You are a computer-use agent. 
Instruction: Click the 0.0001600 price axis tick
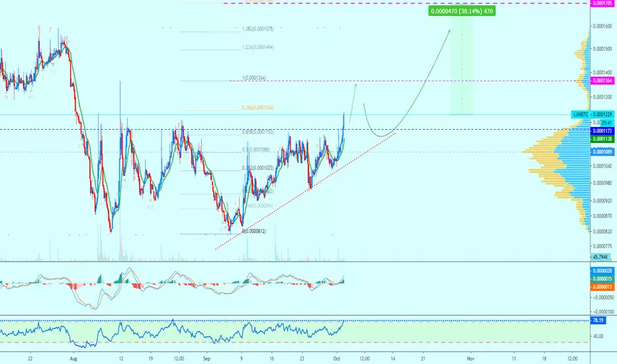602,26
